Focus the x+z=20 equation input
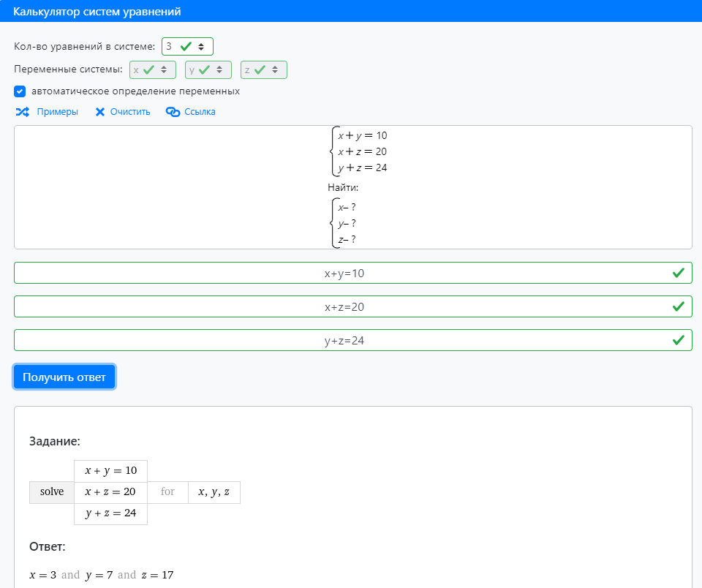Screen dimensions: 702x588 352,306
